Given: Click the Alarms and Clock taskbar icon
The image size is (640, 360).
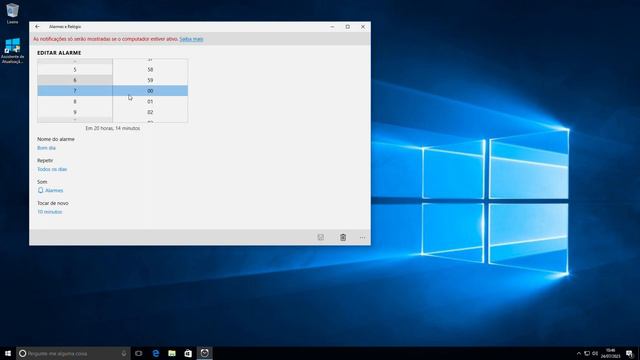Looking at the screenshot, I should coord(204,353).
